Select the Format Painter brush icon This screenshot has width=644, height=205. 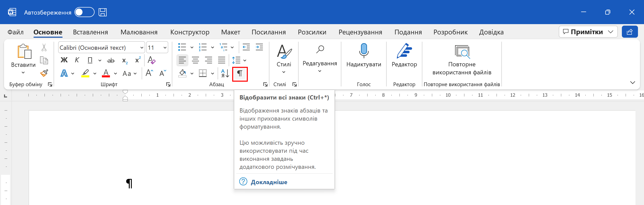[x=44, y=73]
